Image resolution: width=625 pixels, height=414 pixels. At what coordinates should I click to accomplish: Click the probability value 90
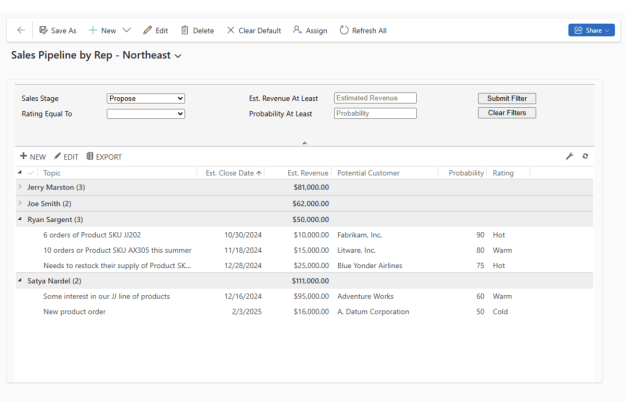pos(480,235)
